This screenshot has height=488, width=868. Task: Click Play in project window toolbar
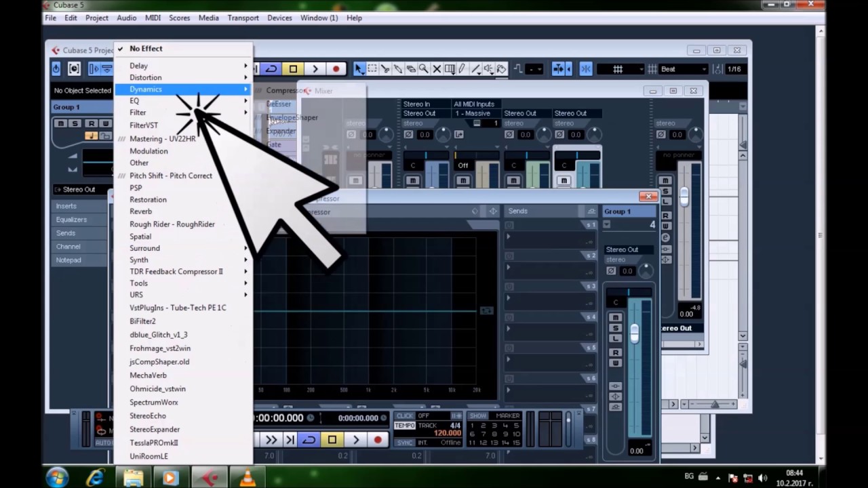pos(315,68)
